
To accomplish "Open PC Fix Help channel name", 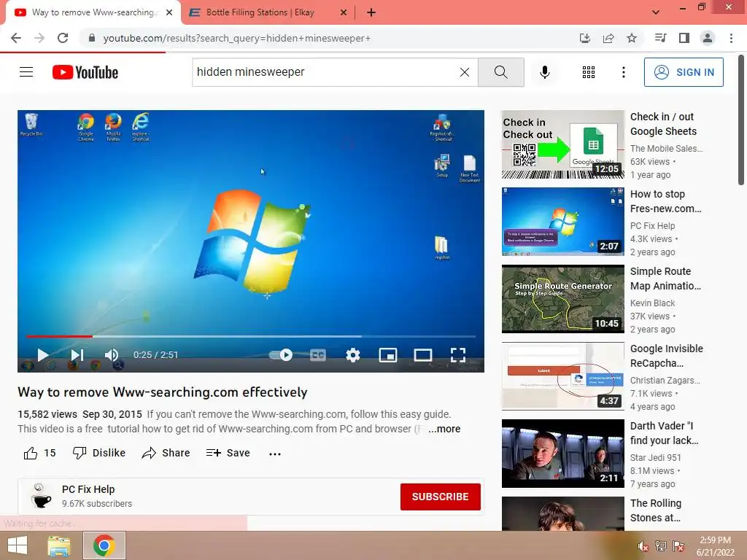I will coord(88,489).
